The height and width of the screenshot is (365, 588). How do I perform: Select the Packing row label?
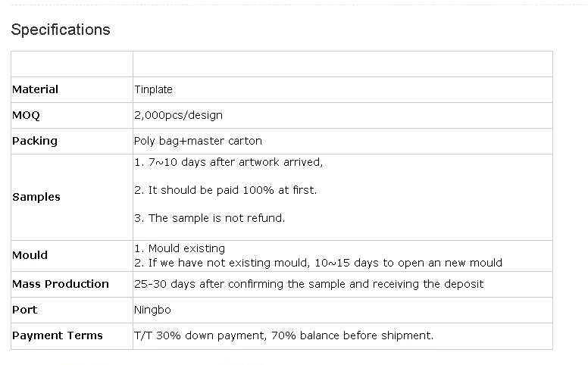coord(35,141)
